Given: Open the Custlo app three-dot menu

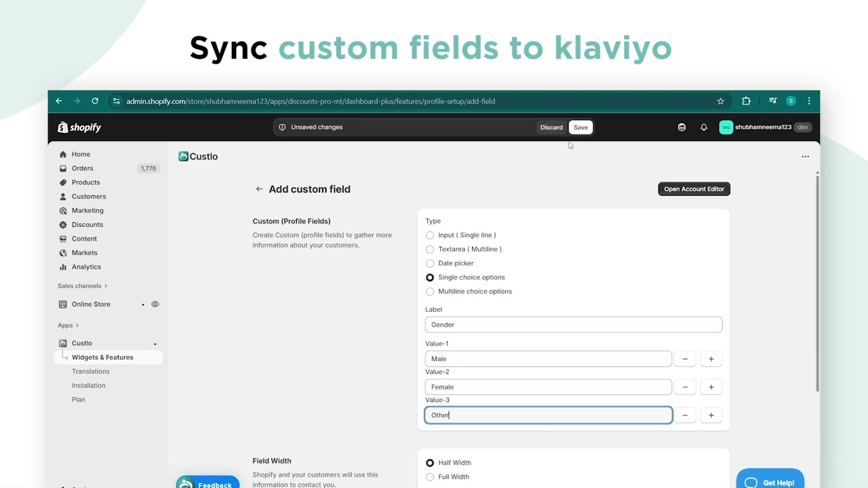Looking at the screenshot, I should [x=805, y=157].
